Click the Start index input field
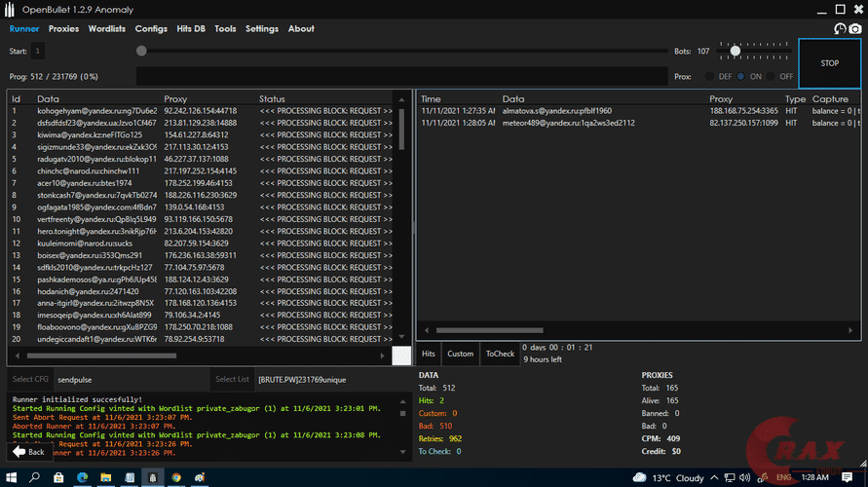 37,51
